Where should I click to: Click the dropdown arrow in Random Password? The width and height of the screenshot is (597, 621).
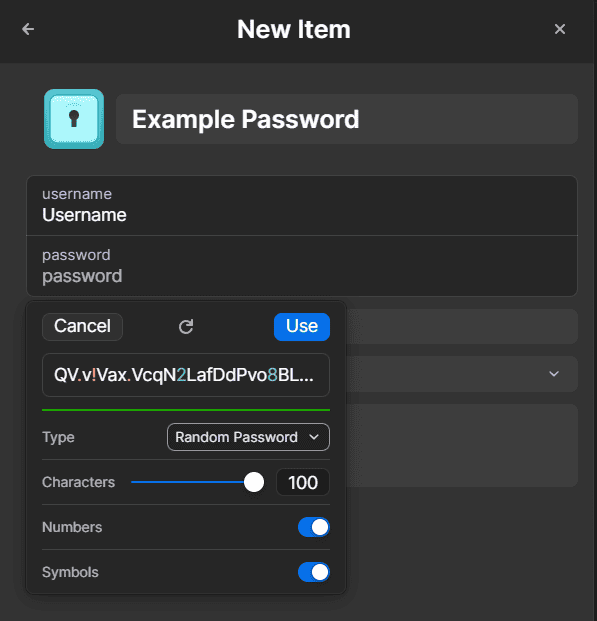314,437
